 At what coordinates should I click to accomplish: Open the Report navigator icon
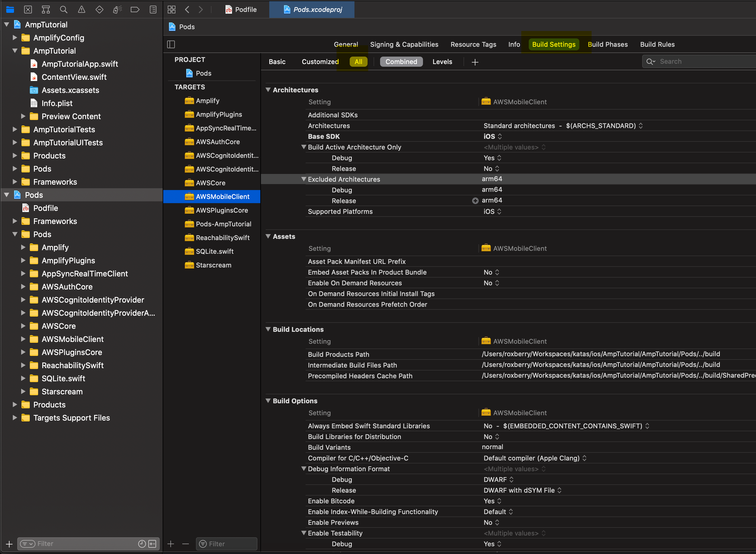point(153,10)
